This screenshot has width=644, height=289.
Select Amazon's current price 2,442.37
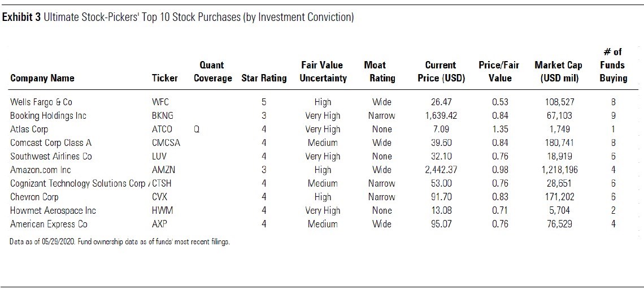click(445, 170)
